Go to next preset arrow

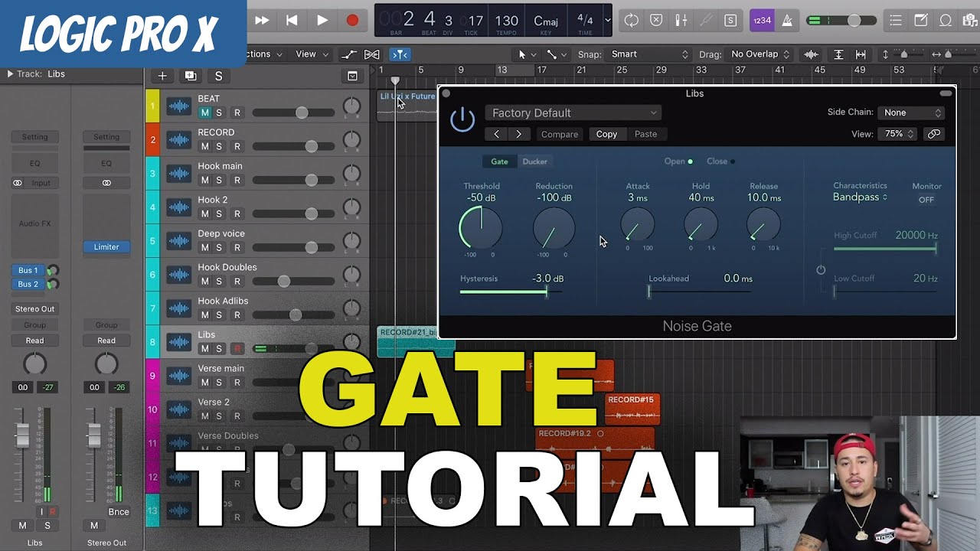[519, 134]
